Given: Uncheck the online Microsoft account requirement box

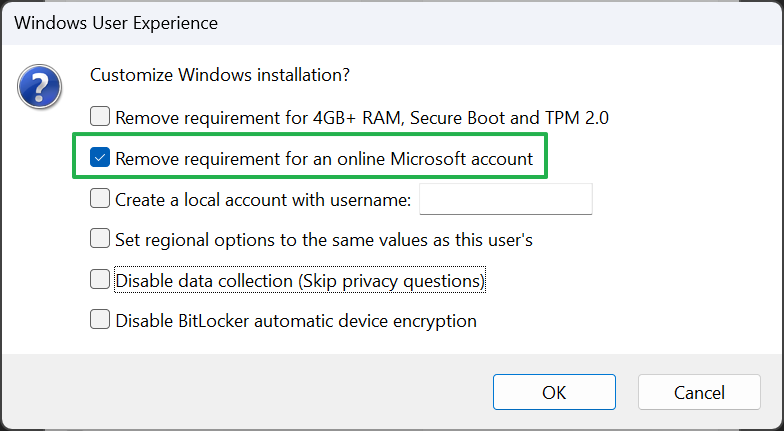Looking at the screenshot, I should 100,158.
